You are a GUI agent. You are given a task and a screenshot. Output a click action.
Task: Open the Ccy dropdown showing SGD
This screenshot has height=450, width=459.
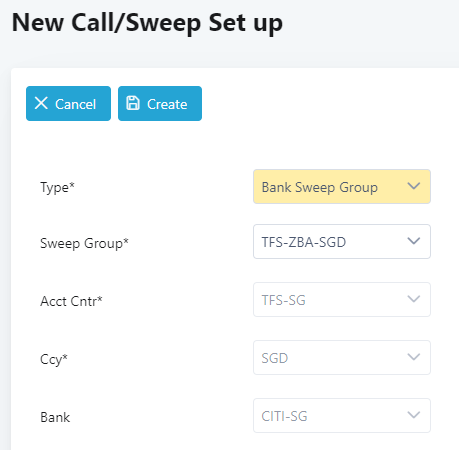click(x=342, y=358)
